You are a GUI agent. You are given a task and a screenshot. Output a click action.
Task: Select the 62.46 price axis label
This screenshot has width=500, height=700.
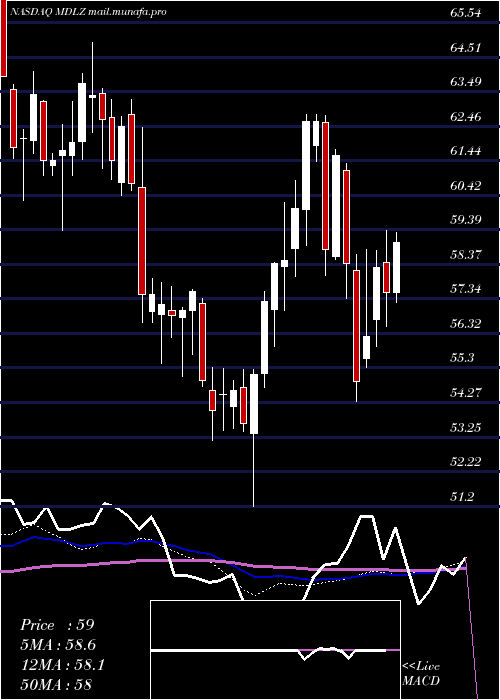coord(466,117)
